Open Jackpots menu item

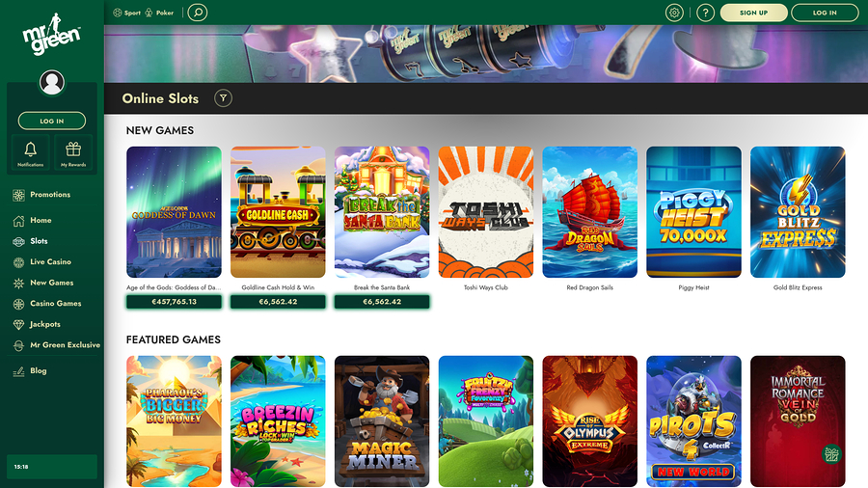44,324
